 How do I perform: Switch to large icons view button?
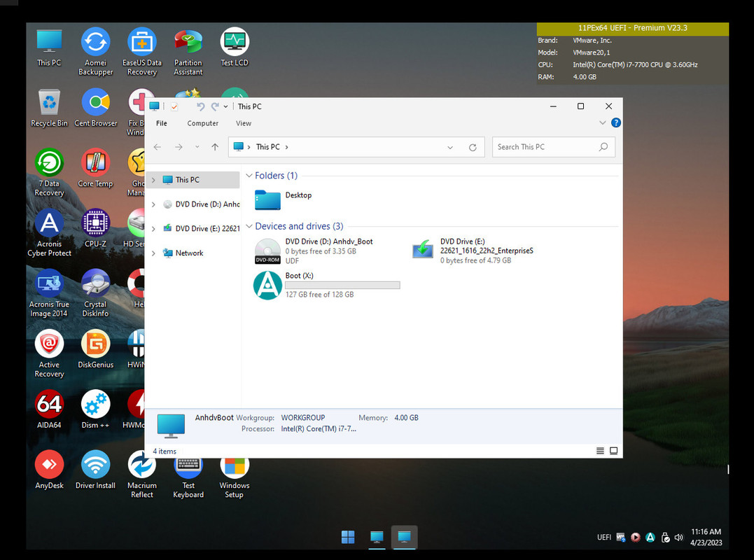pyautogui.click(x=613, y=451)
